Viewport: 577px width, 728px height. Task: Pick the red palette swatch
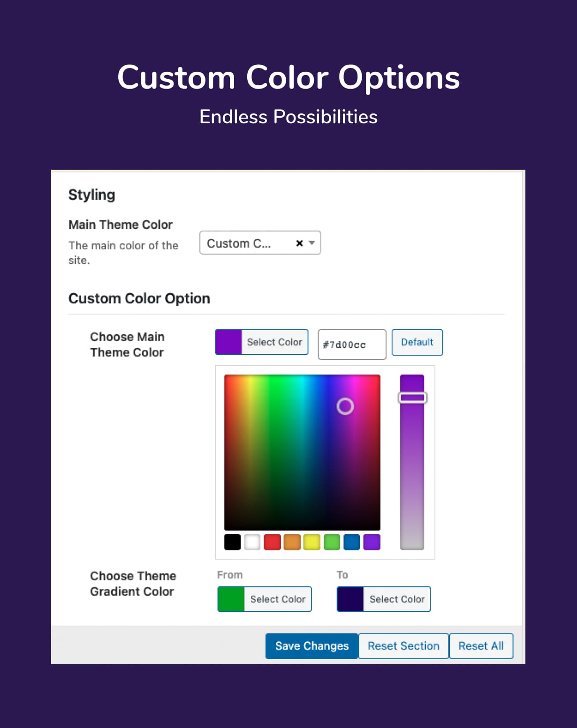click(272, 542)
